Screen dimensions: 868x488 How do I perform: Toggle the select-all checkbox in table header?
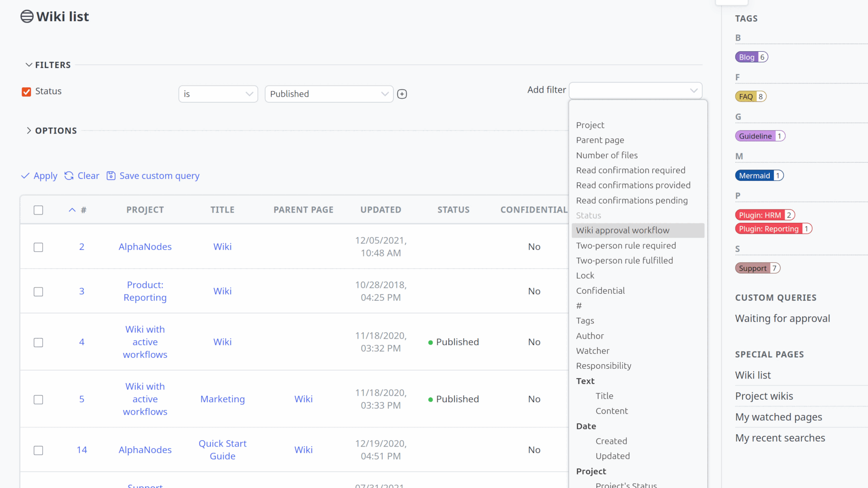pyautogui.click(x=38, y=210)
